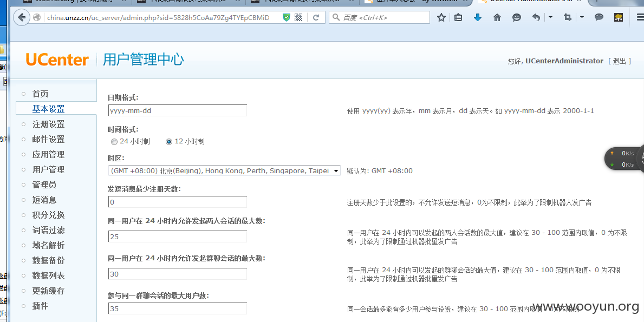Click the network speed monitor widget
The image size is (644, 322).
pyautogui.click(x=625, y=159)
